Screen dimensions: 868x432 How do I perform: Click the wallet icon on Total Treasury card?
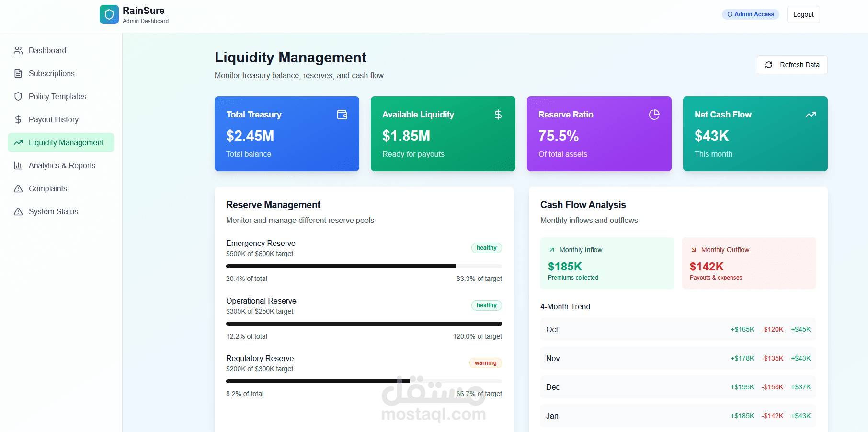click(342, 115)
